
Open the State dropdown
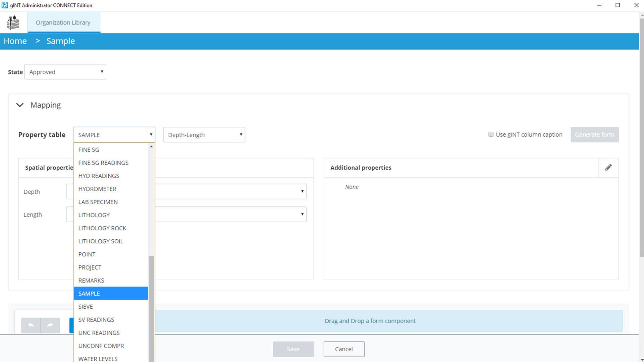pyautogui.click(x=65, y=72)
